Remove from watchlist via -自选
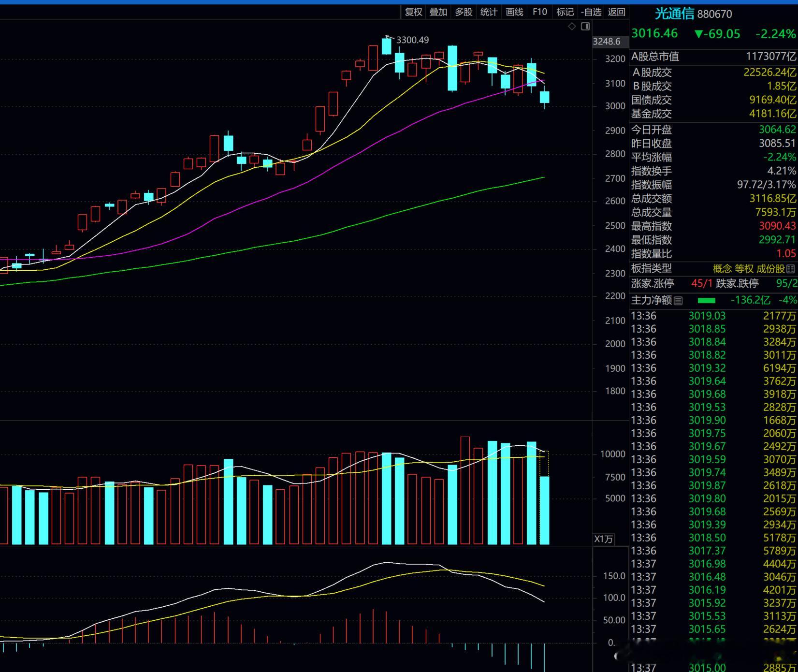The image size is (798, 672). coord(591,12)
